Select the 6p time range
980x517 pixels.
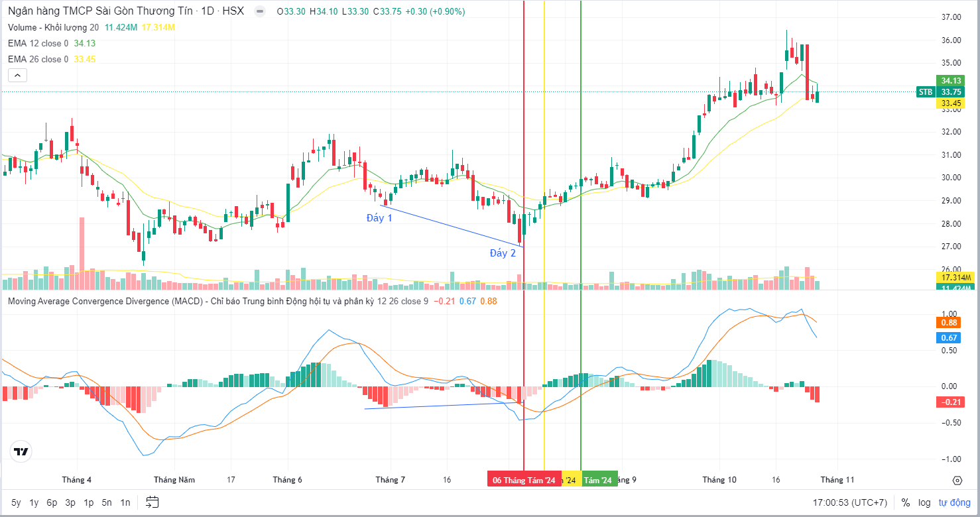tap(52, 502)
